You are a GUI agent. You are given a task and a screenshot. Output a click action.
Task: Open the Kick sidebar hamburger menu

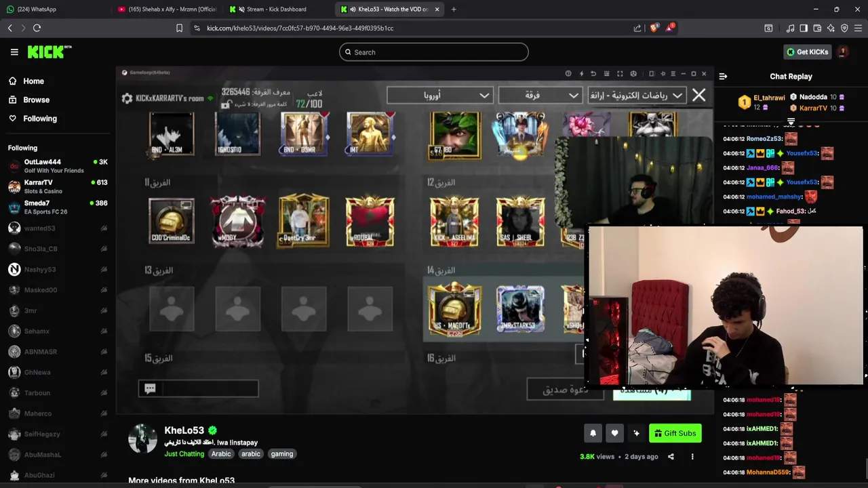(x=14, y=52)
